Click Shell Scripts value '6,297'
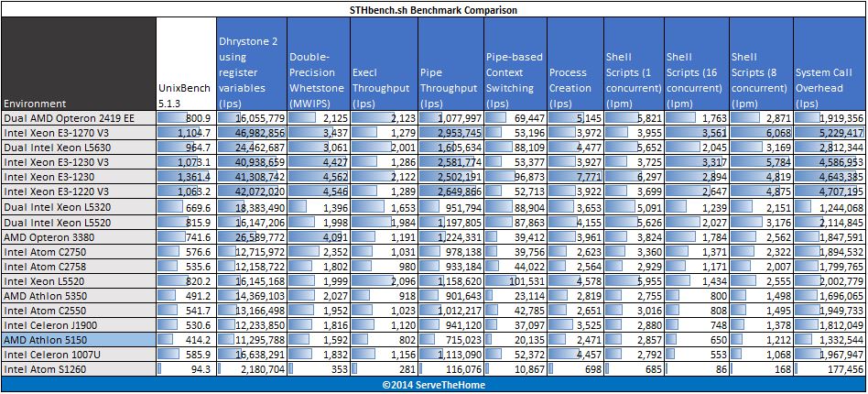Image resolution: width=868 pixels, height=394 pixels. click(x=650, y=178)
